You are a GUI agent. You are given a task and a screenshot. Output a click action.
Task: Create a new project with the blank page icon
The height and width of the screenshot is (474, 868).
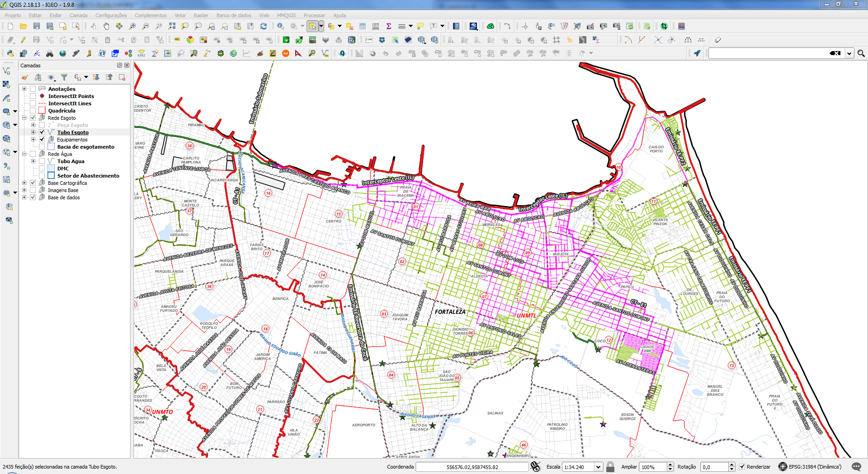pyautogui.click(x=10, y=26)
